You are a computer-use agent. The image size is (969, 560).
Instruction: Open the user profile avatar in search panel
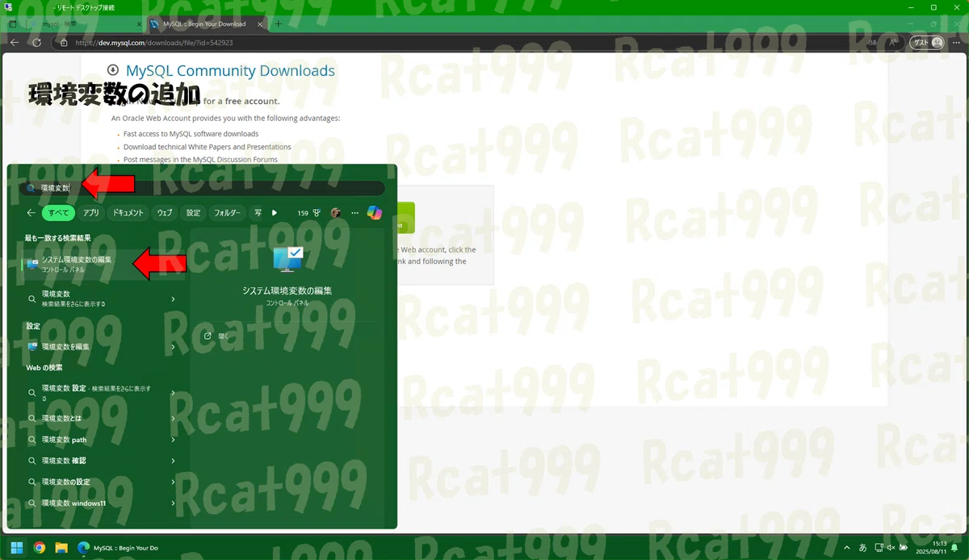336,213
